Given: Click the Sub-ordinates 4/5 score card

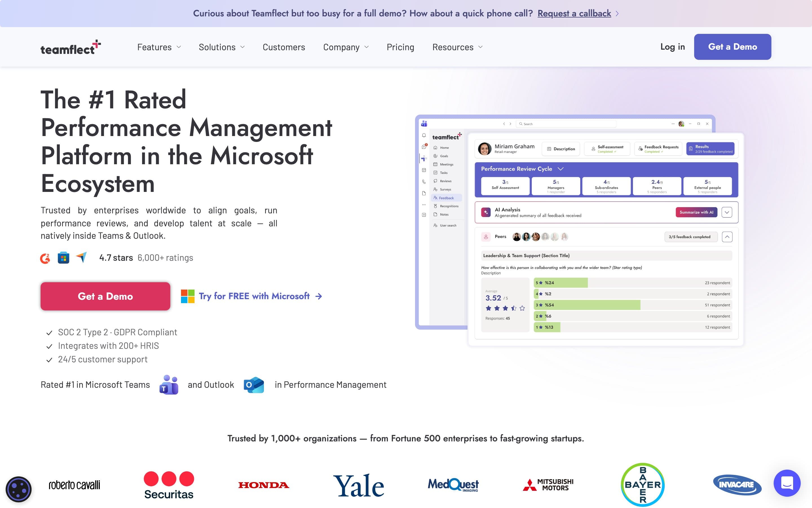Looking at the screenshot, I should (x=606, y=186).
